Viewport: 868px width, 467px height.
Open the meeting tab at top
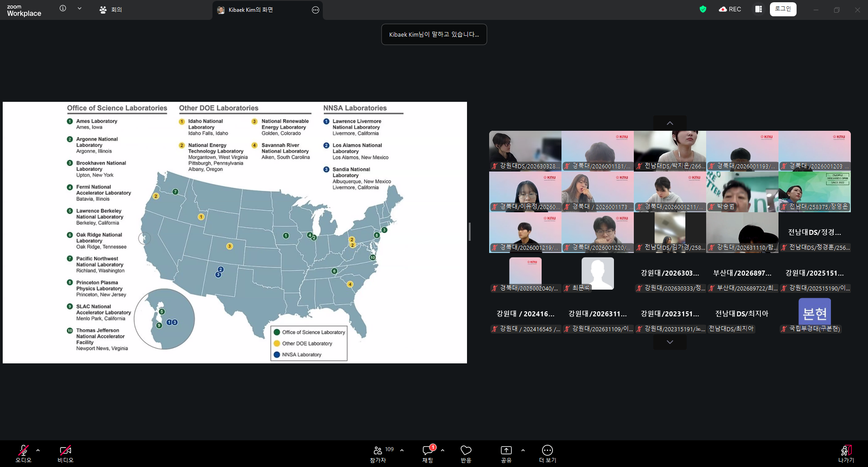point(111,10)
